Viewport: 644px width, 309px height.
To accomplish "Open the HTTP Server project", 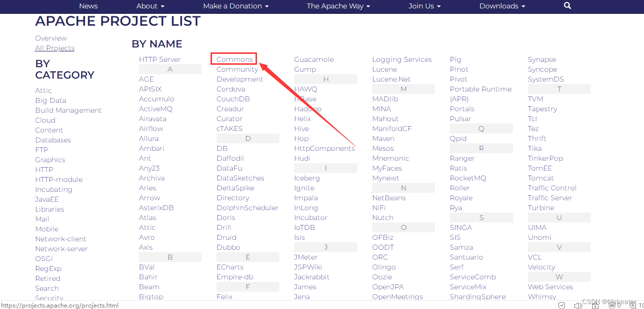I will click(x=160, y=59).
